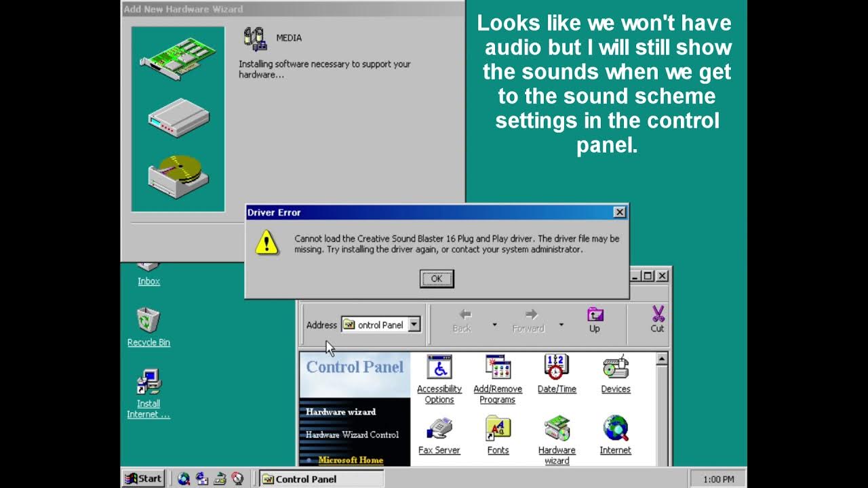Open the Hardware wizard applet

[557, 441]
